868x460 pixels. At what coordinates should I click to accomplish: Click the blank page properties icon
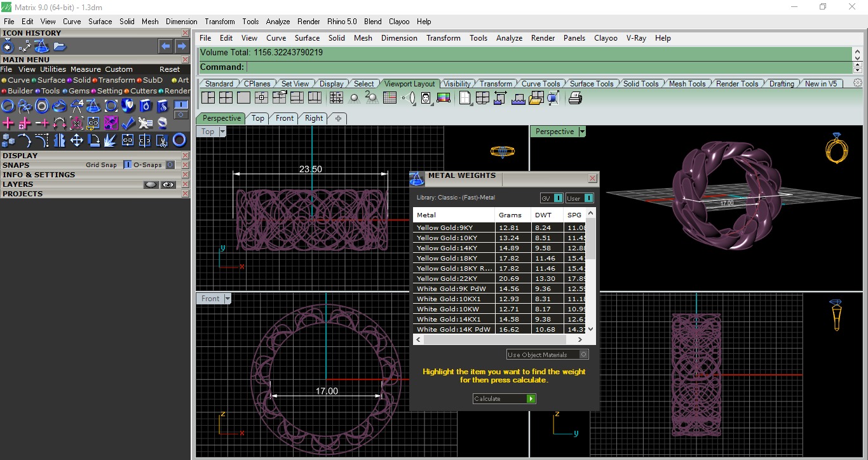(465, 98)
